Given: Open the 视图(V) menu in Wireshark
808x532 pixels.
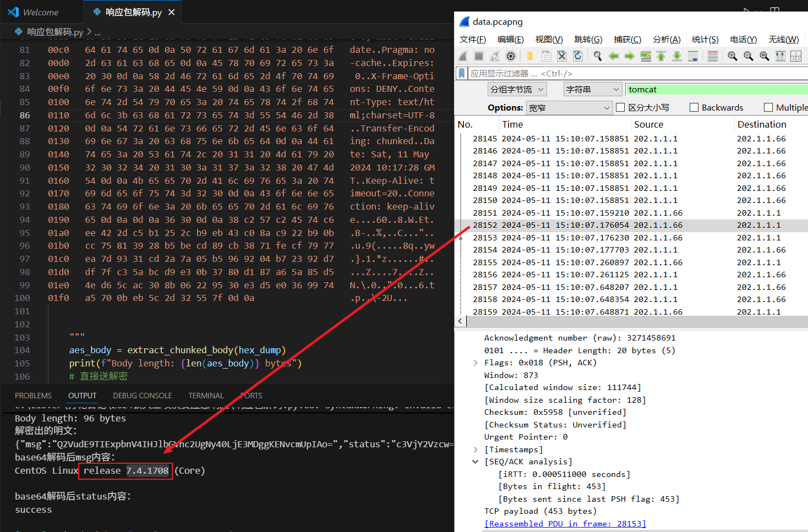Looking at the screenshot, I should tap(549, 40).
